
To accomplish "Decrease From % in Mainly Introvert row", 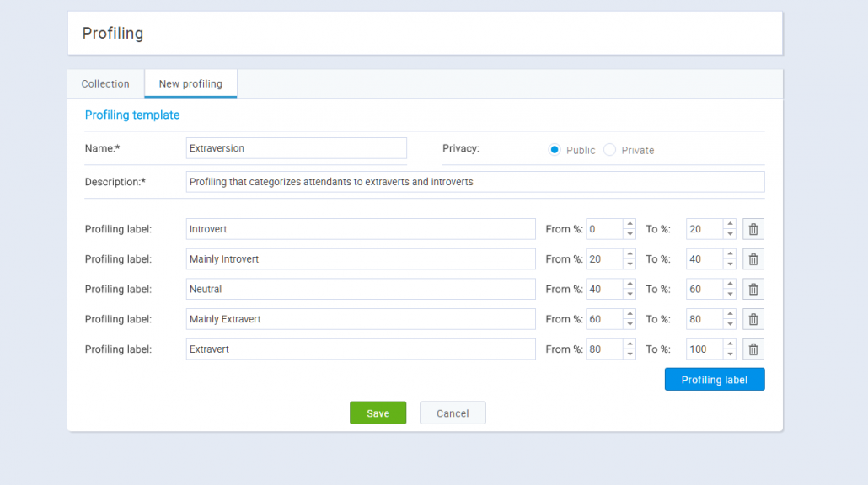I will click(630, 264).
